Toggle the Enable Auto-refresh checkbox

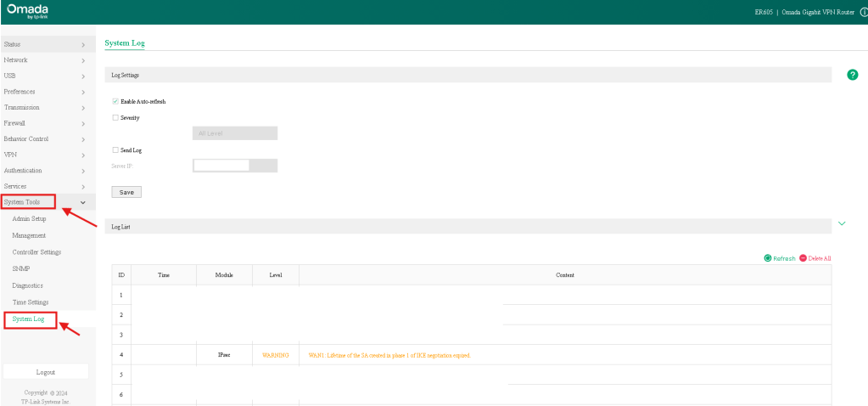click(115, 101)
